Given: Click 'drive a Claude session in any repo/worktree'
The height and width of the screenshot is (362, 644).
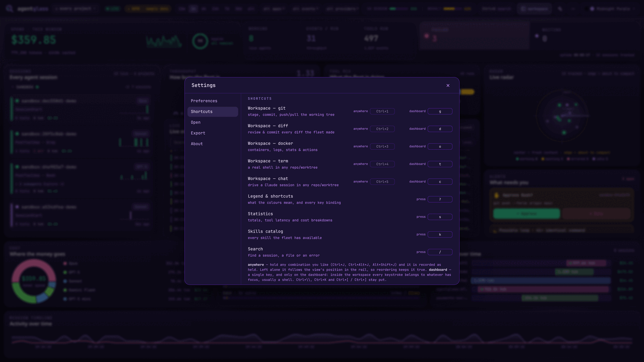Looking at the screenshot, I should [x=293, y=185].
